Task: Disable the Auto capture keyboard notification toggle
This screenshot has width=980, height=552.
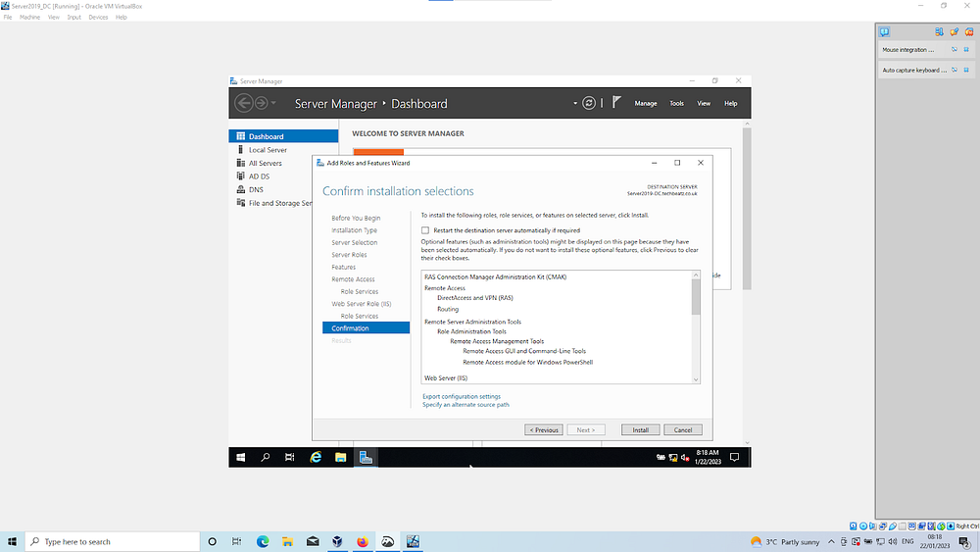Action: coord(955,70)
